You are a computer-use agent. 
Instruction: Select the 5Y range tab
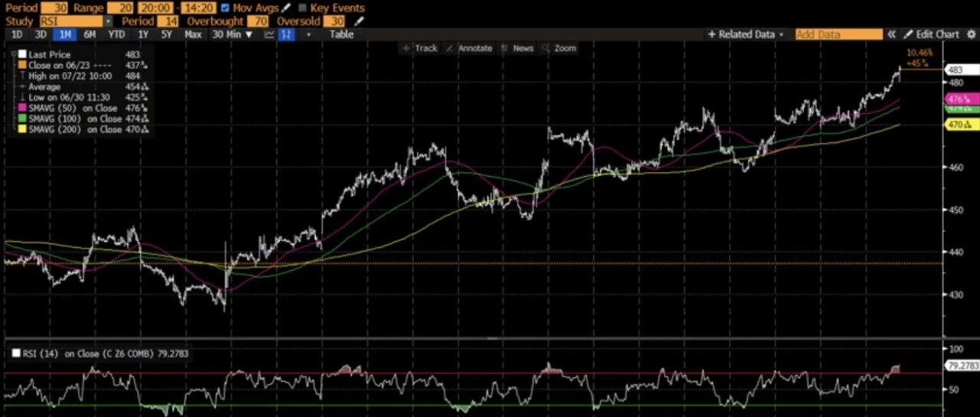166,34
